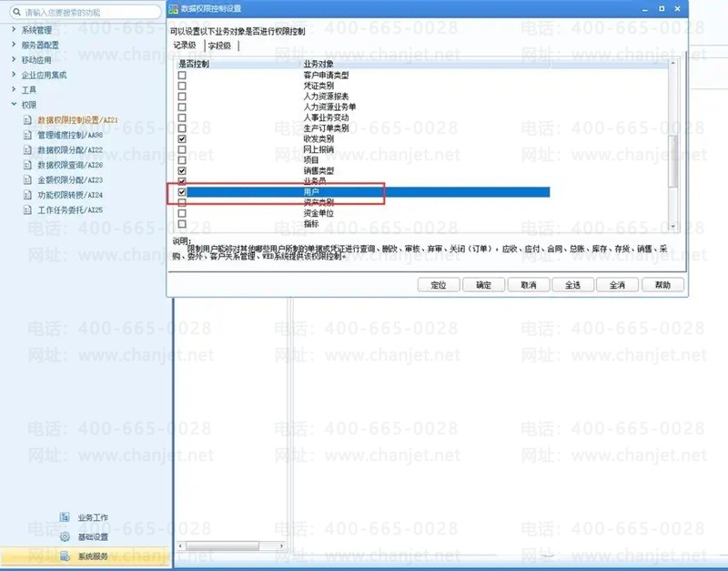Switch to the 字段级 tab
The height and width of the screenshot is (571, 728).
219,46
